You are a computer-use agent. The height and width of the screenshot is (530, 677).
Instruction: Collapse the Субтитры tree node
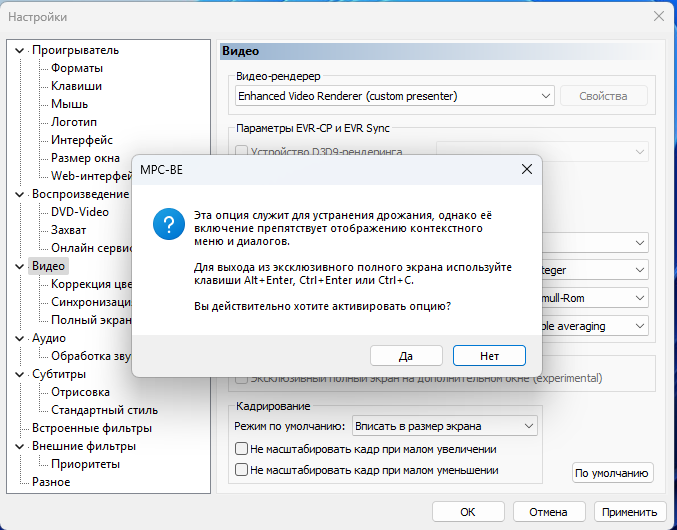point(19,374)
